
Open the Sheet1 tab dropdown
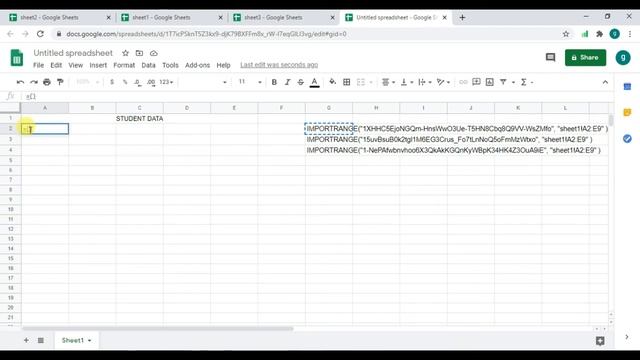coord(89,340)
